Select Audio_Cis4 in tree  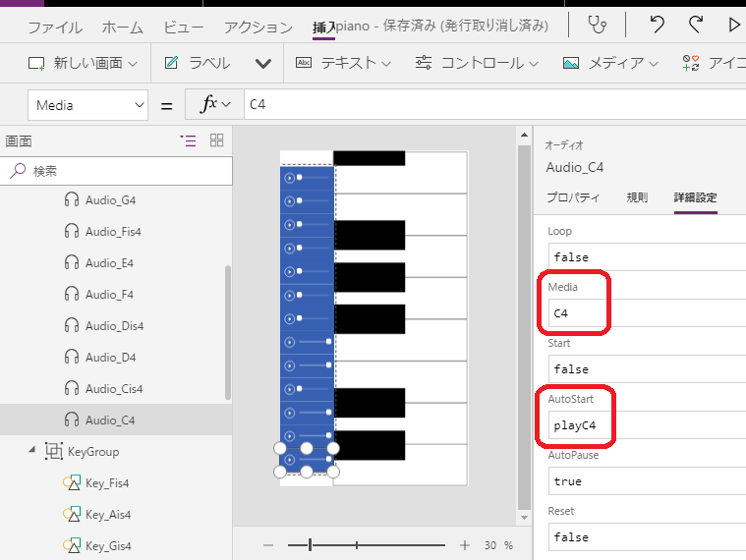pyautogui.click(x=116, y=388)
